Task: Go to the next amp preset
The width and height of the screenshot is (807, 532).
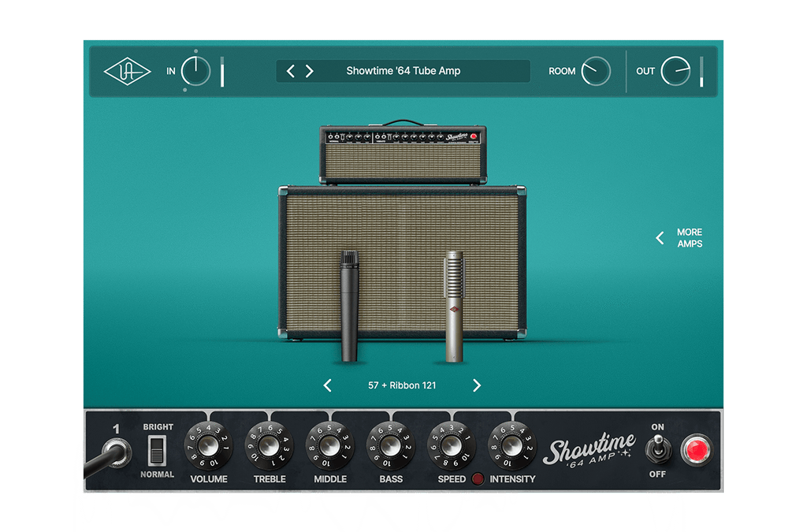Action: pos(309,70)
